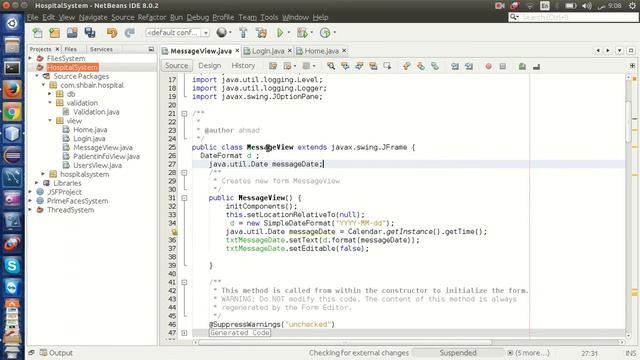The width and height of the screenshot is (640, 360).
Task: Click the Shift Line Right icon
Action: (469, 66)
